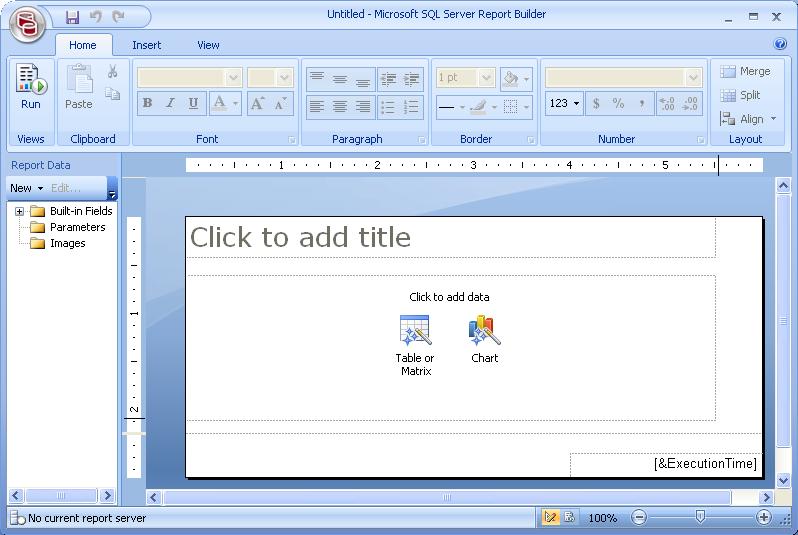798x535 pixels.
Task: Launch the Chart wizard
Action: 484,339
